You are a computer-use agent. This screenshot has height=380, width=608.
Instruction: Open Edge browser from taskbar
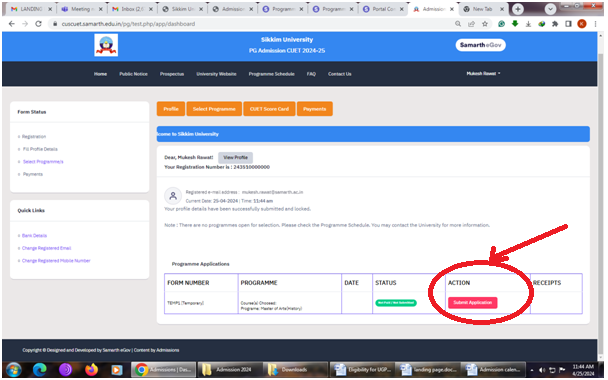coord(40,370)
